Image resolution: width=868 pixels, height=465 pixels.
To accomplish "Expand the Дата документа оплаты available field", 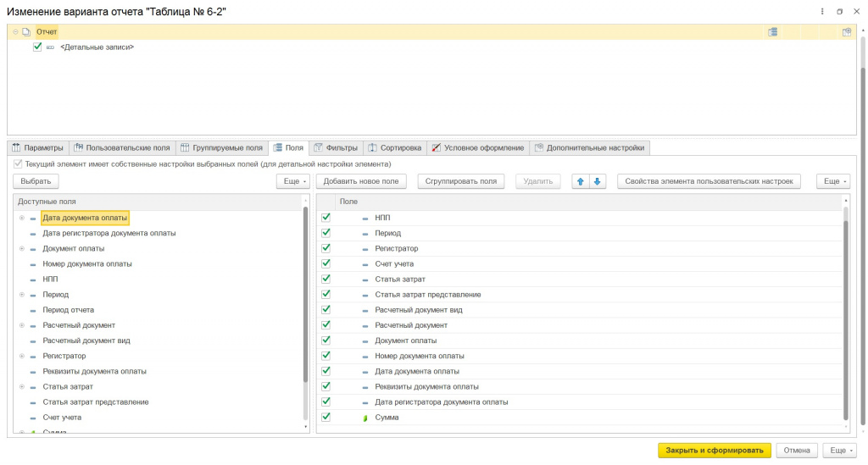I will [x=22, y=218].
